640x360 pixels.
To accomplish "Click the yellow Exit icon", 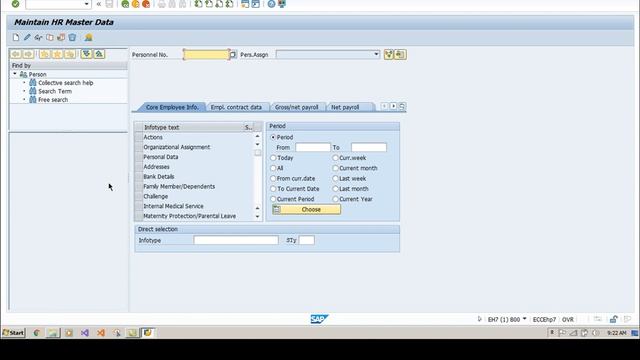I will point(136,4).
